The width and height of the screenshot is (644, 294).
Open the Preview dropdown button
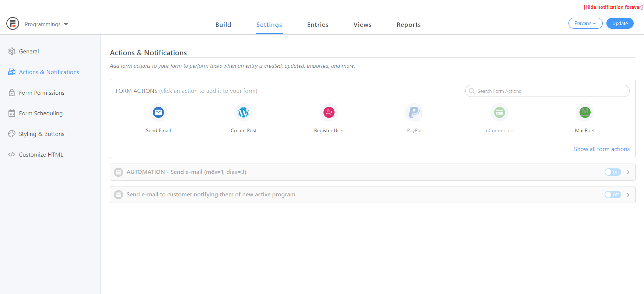pos(585,23)
